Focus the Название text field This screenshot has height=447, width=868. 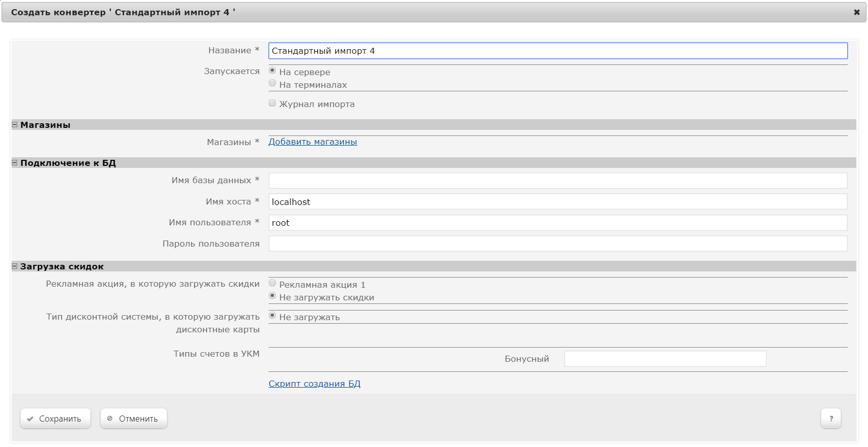click(x=558, y=51)
